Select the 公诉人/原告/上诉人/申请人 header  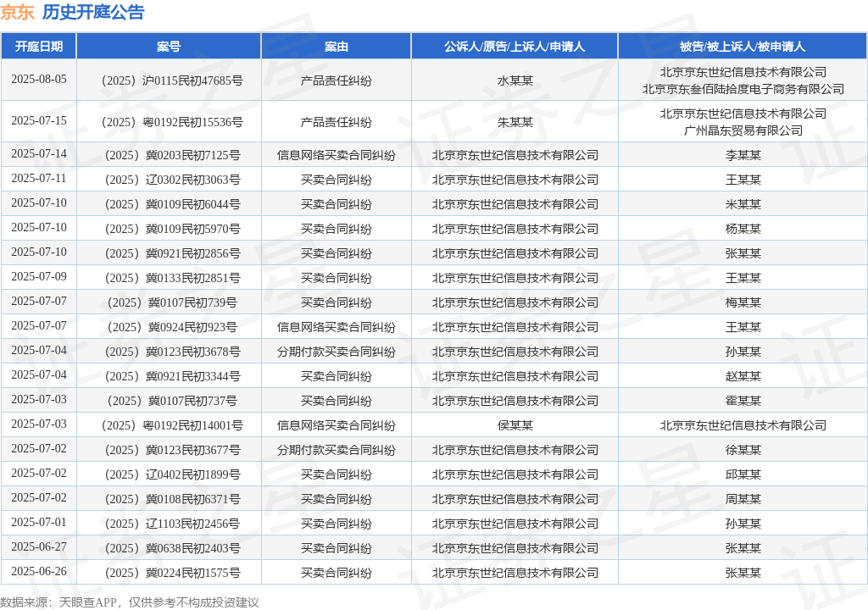coord(515,47)
